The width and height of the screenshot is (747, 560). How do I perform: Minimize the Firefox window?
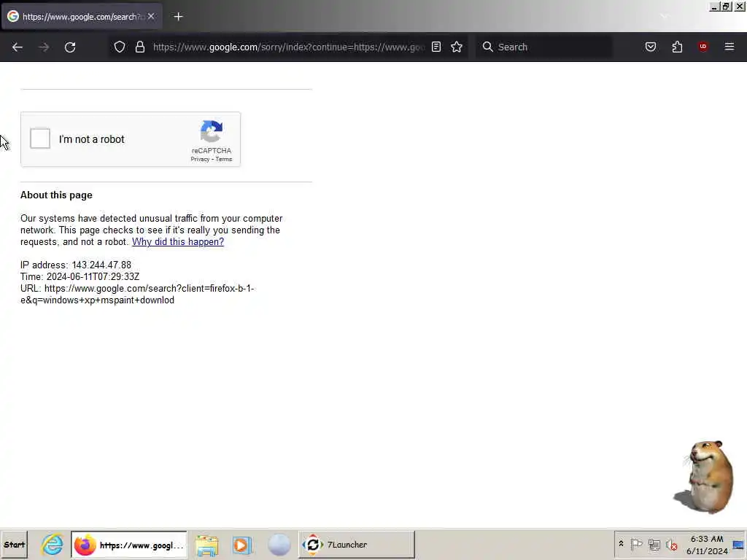point(713,7)
